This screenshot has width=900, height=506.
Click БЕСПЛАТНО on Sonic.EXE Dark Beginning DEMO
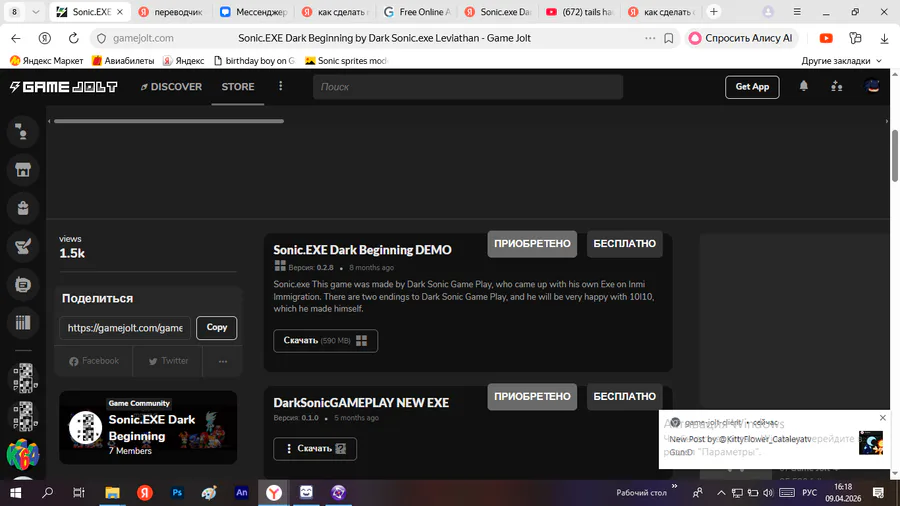624,244
